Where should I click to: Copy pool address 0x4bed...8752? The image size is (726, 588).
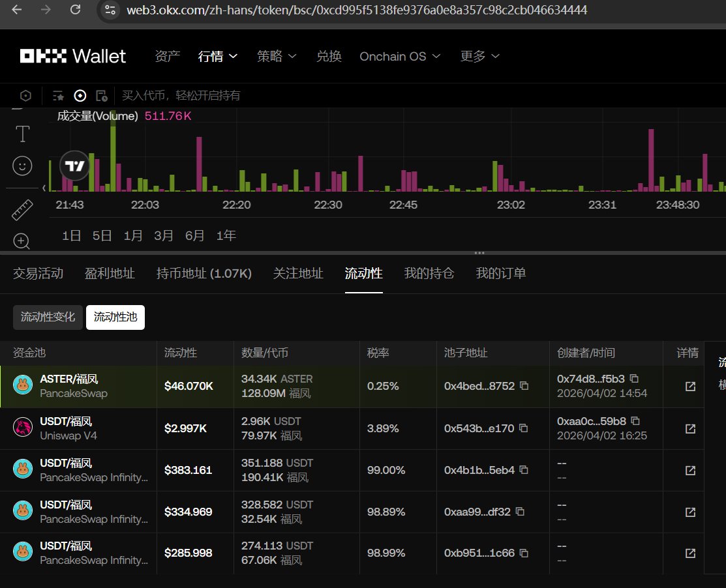click(x=524, y=385)
